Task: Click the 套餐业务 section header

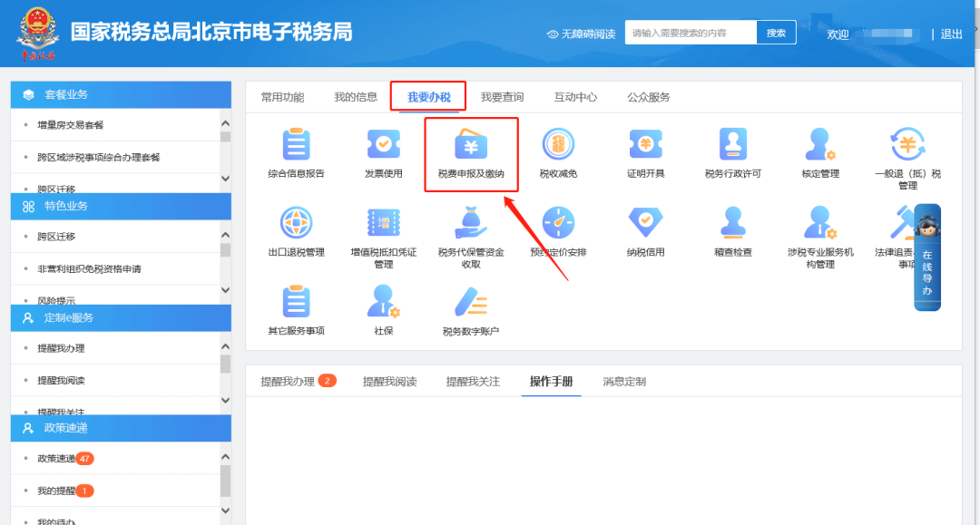Action: click(121, 95)
